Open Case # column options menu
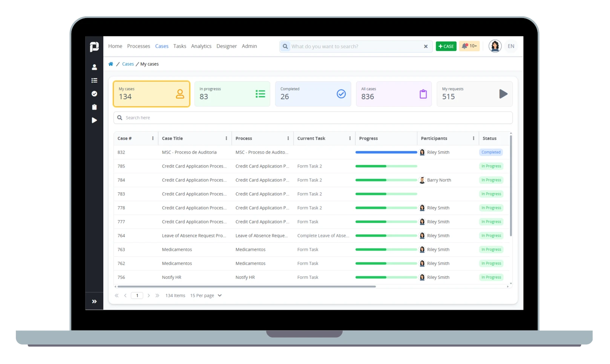Viewport: 610px width, 364px height. click(153, 138)
